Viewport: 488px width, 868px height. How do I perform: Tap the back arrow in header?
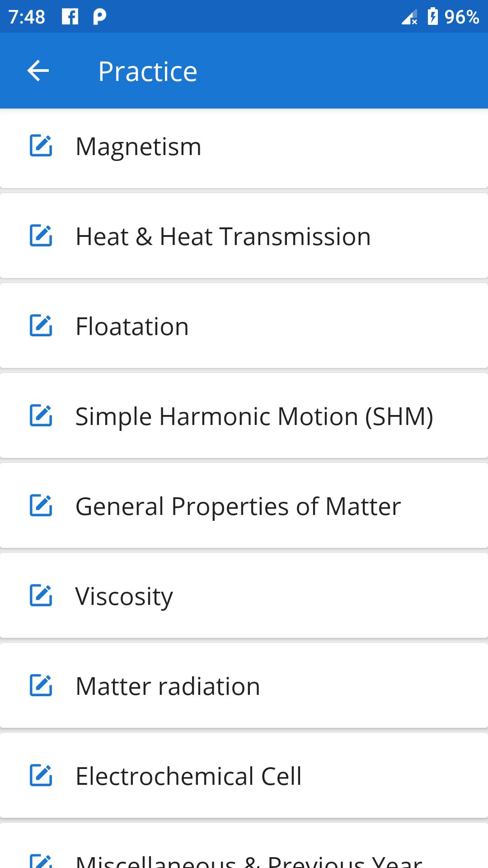[38, 71]
